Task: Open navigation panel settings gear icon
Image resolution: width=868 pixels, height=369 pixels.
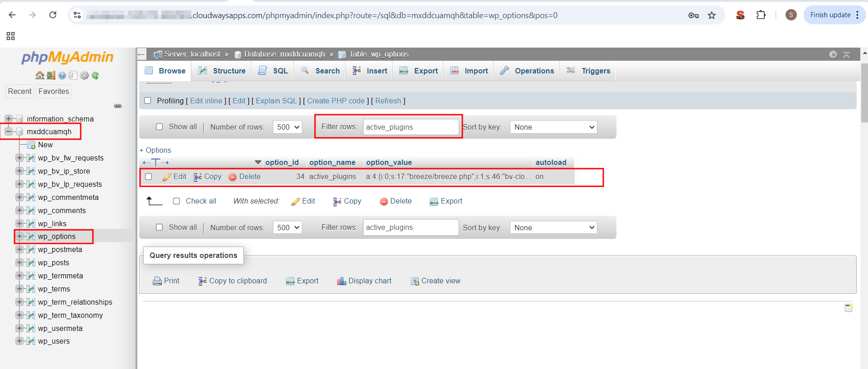Action: tap(84, 75)
